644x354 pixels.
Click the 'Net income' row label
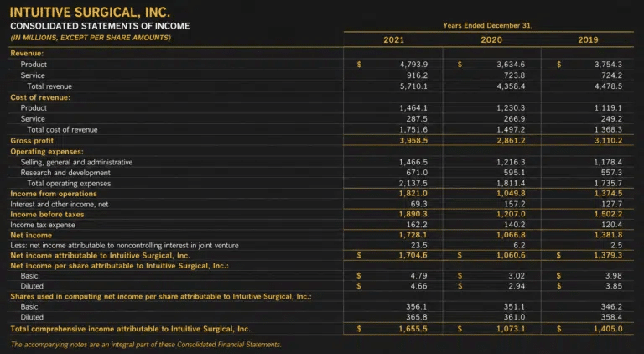pos(31,236)
